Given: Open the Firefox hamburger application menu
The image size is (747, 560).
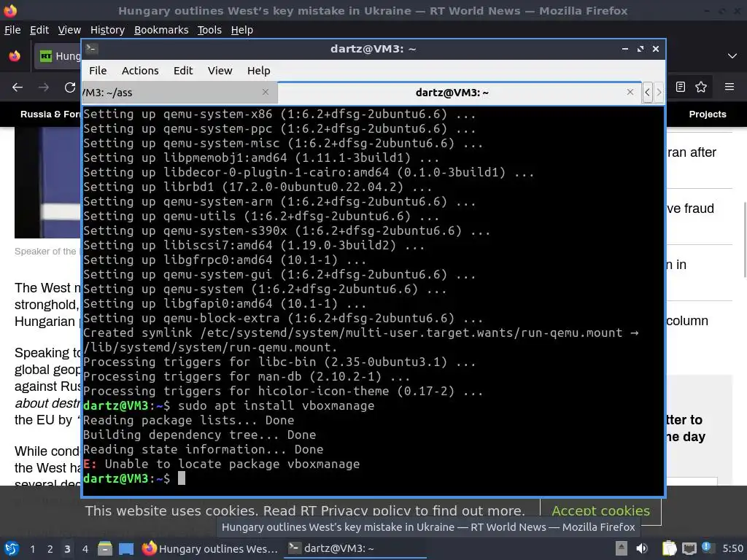Looking at the screenshot, I should pos(729,87).
